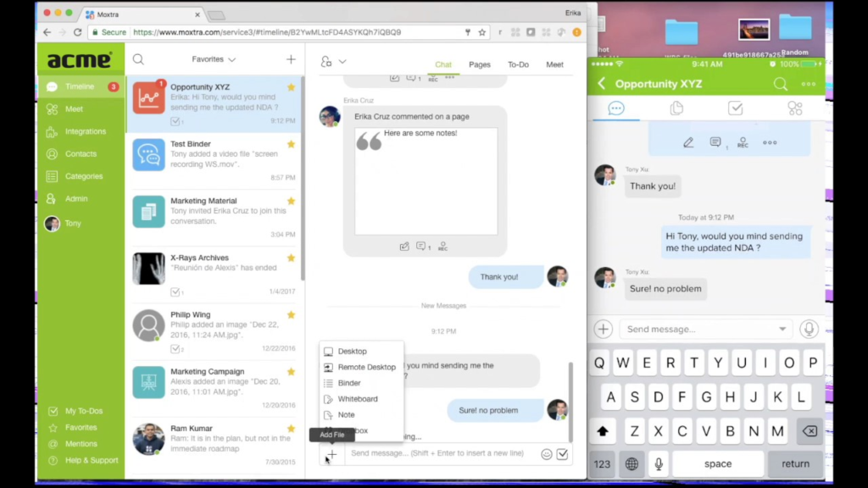This screenshot has height=488, width=868.
Task: Select Note from Add File menu
Action: (x=346, y=414)
